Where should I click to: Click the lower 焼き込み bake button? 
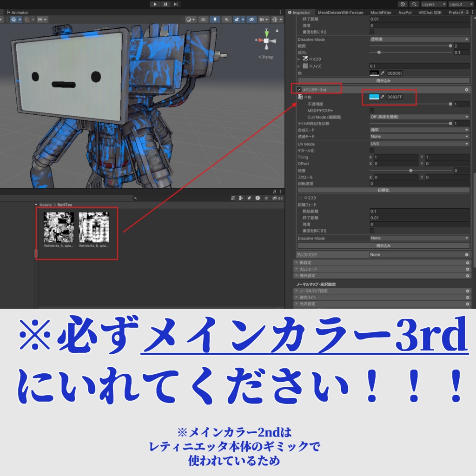pos(383,245)
